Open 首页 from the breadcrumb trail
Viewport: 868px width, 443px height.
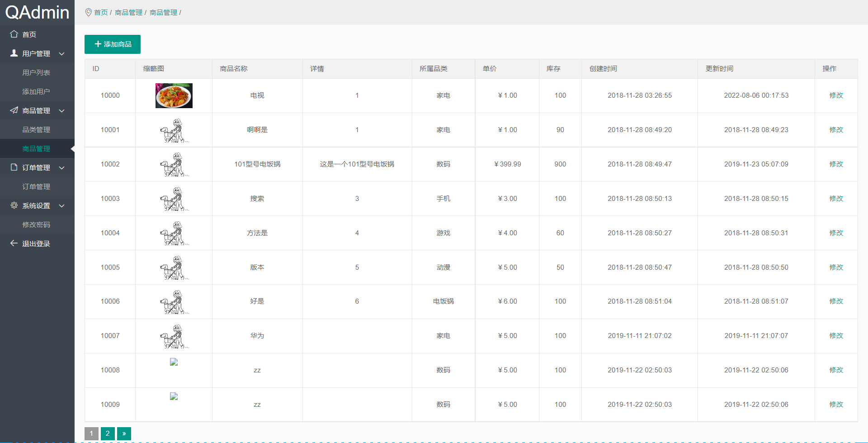click(100, 13)
